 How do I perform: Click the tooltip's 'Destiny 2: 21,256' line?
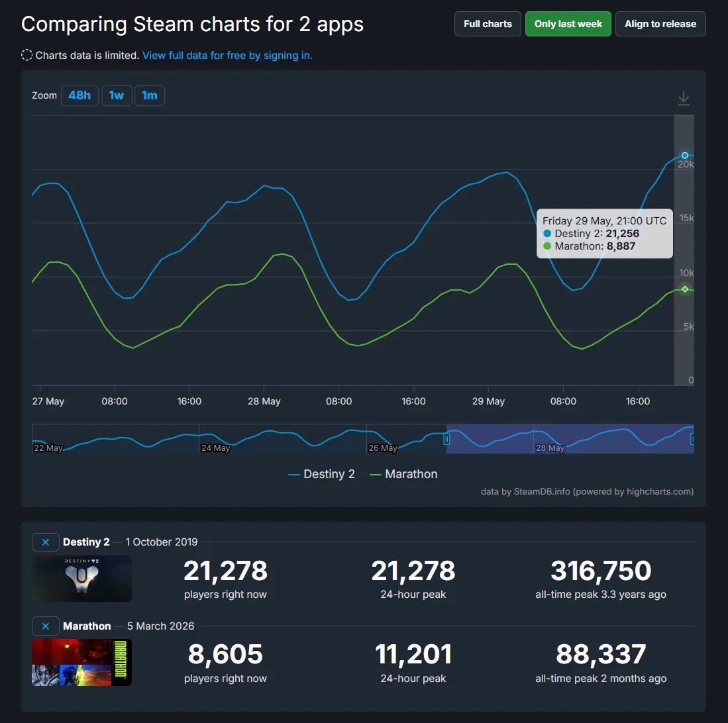(592, 234)
